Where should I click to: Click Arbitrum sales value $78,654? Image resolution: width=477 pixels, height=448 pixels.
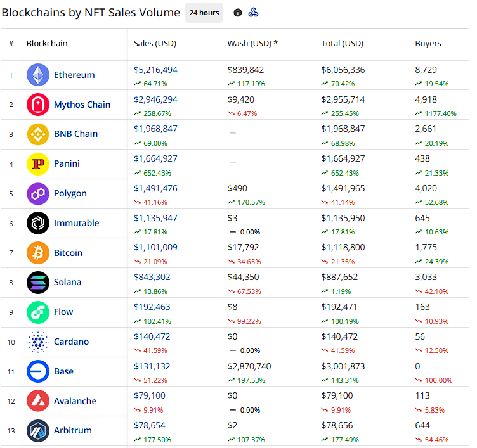(149, 426)
